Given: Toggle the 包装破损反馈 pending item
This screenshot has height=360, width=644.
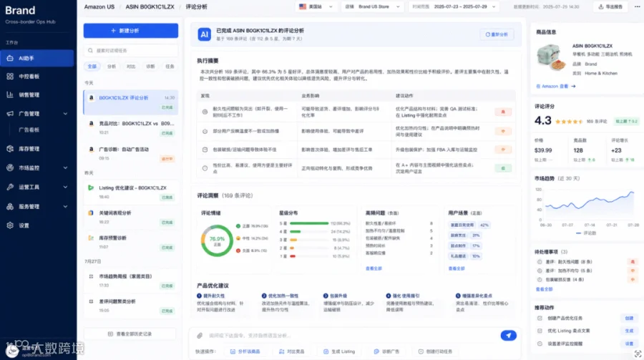Looking at the screenshot, I should coord(540,280).
